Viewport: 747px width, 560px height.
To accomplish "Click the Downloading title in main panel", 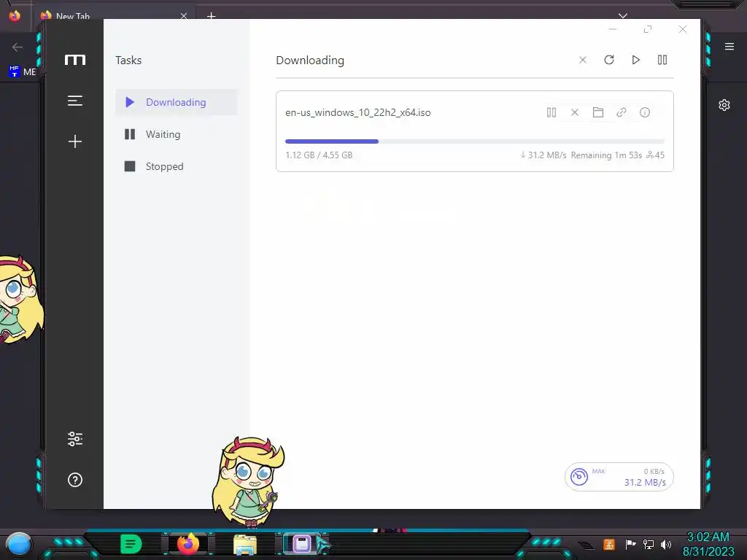I will point(310,61).
